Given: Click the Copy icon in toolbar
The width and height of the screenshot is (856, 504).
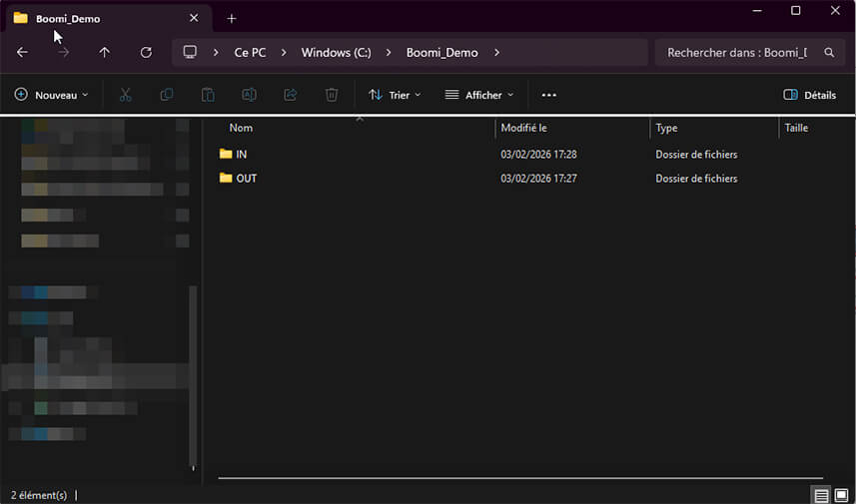Looking at the screenshot, I should pos(167,95).
